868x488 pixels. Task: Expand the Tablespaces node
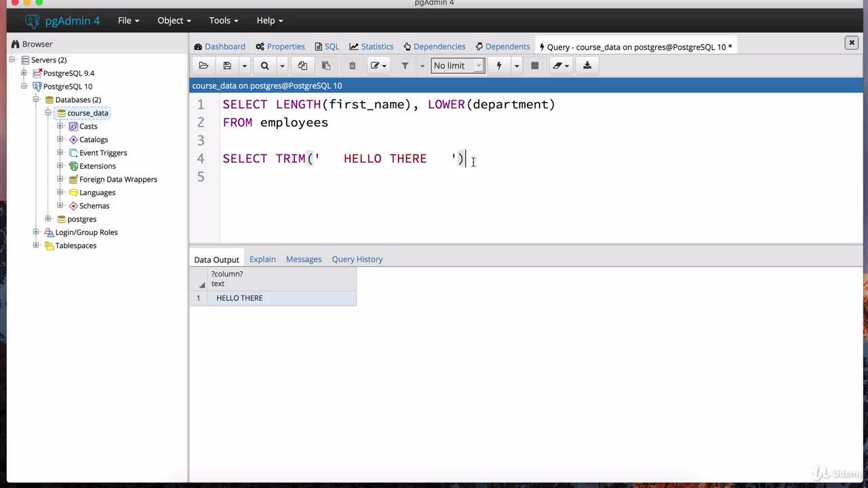pos(36,245)
